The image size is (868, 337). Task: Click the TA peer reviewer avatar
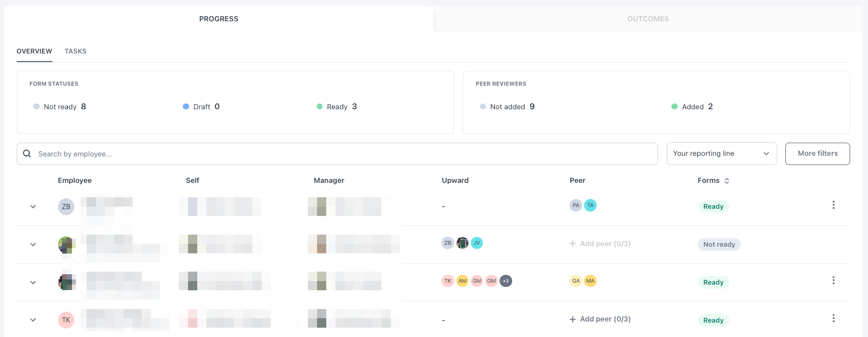click(590, 205)
